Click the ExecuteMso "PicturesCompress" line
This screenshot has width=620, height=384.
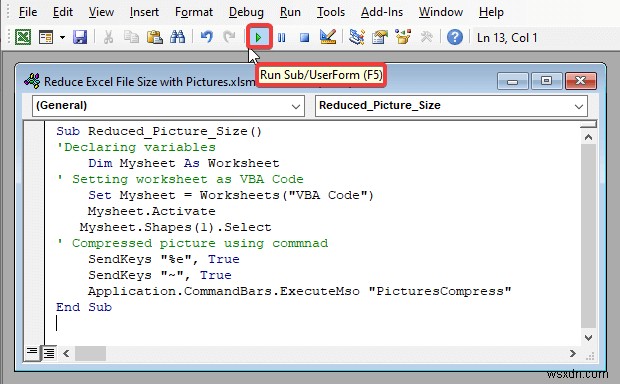[x=300, y=291]
